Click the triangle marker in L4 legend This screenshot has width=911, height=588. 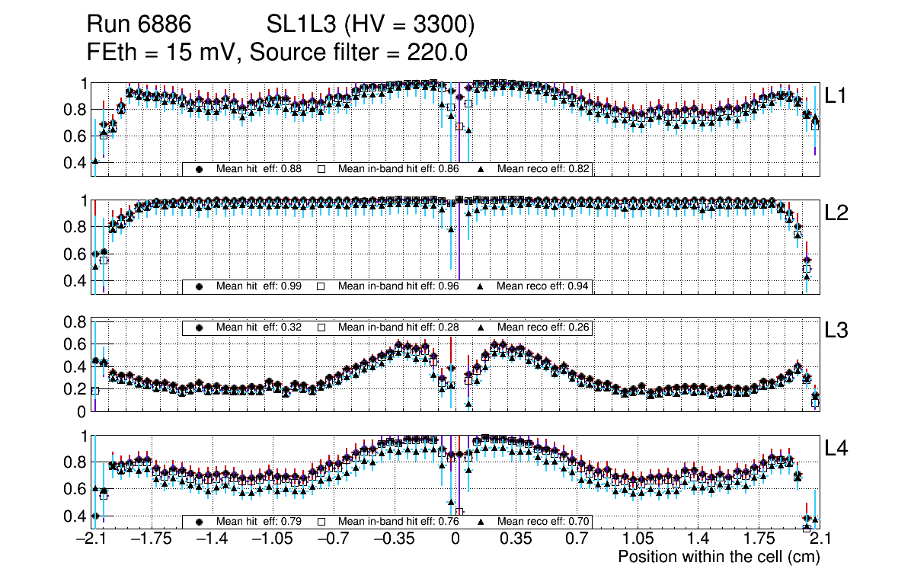point(481,522)
